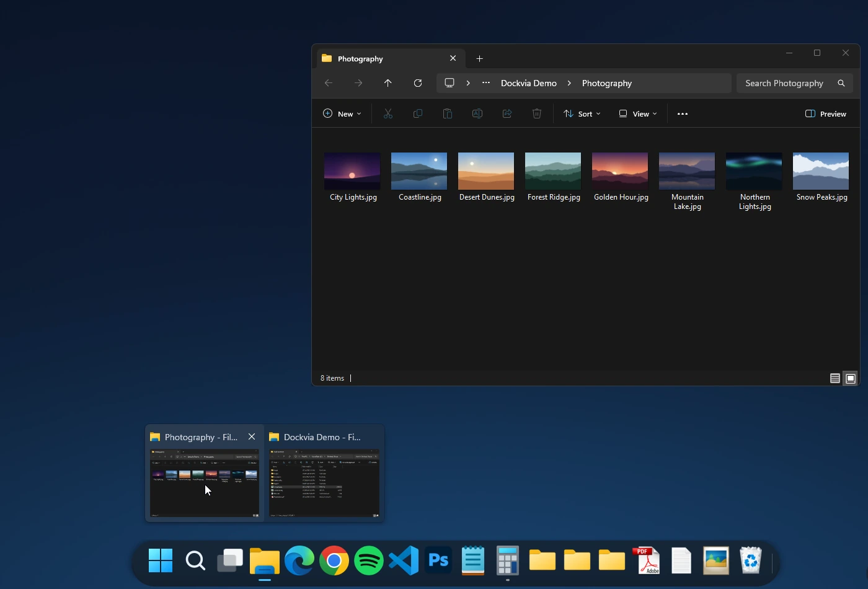
Task: Click the Dockvia Demo breadcrumb
Action: click(x=529, y=83)
